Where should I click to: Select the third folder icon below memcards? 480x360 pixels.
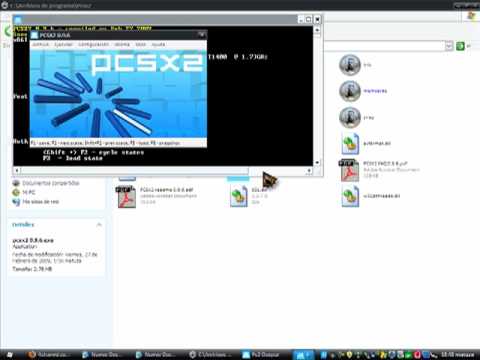pos(350,117)
